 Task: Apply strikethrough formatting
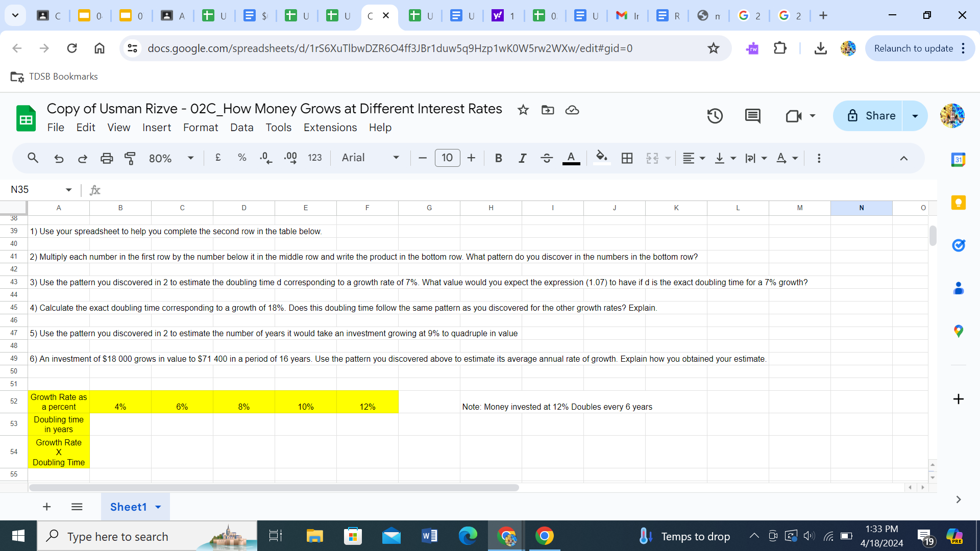tap(546, 158)
